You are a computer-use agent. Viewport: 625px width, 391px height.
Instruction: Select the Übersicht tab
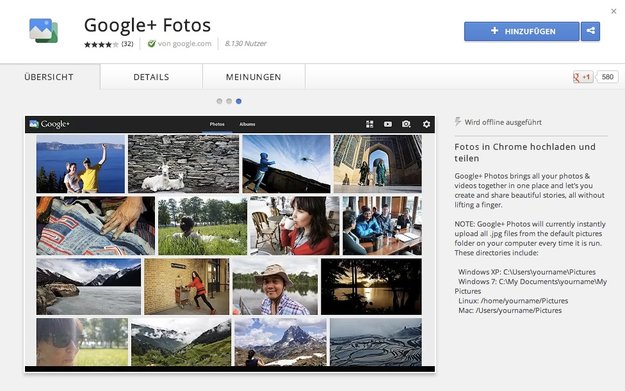coord(49,77)
